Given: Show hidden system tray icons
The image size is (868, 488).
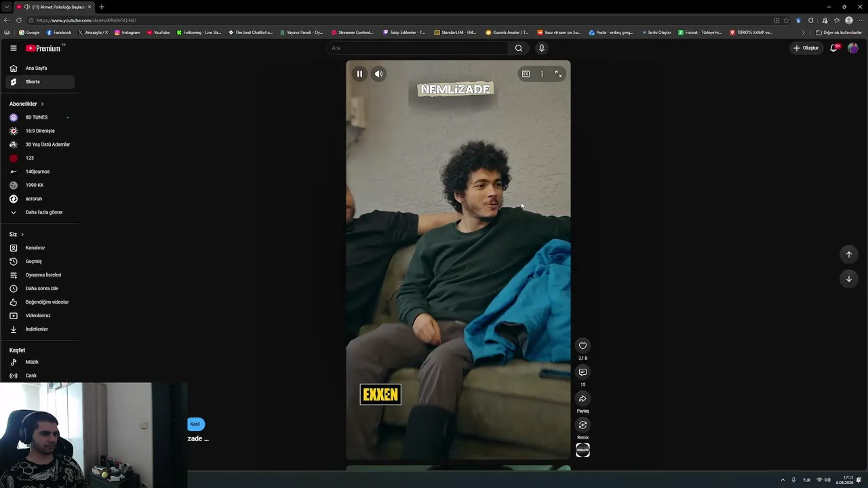Looking at the screenshot, I should [x=783, y=480].
